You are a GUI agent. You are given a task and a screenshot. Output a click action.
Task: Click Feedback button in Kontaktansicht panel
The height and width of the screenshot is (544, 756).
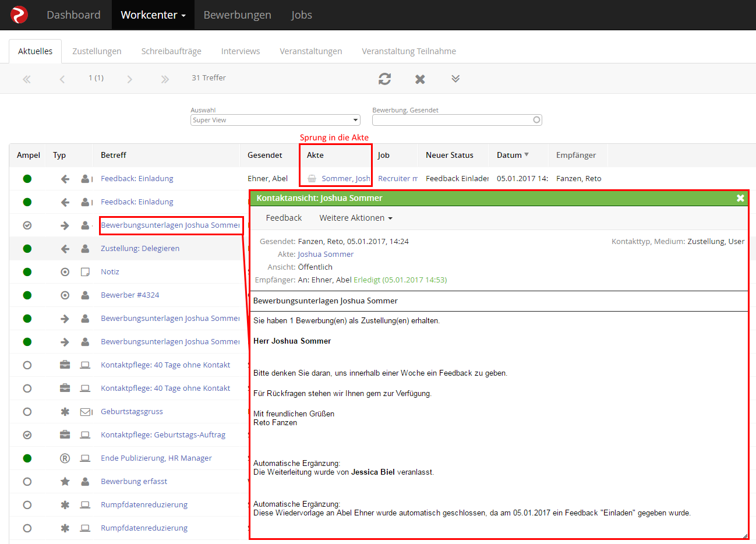(x=284, y=218)
